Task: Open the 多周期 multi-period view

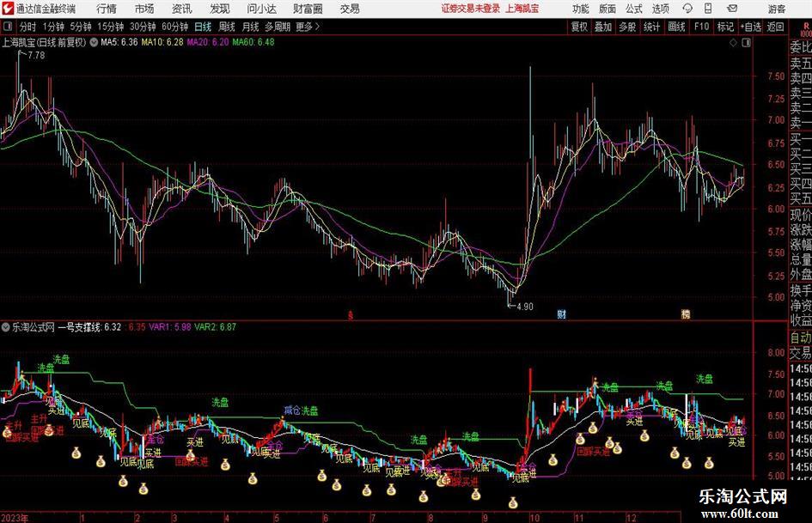Action: [278, 27]
